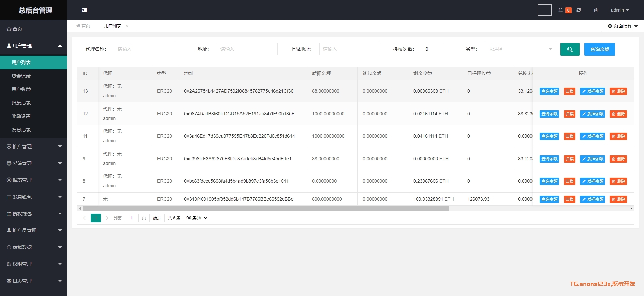The image size is (644, 296).
Task: Edit 质押余额 for user ID 11
Action: coord(592,136)
